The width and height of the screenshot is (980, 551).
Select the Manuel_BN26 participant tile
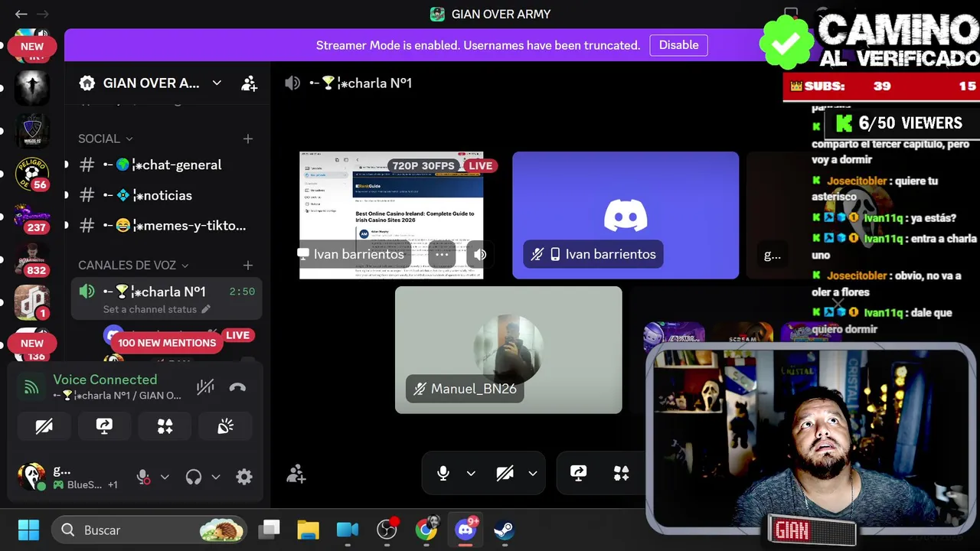508,350
